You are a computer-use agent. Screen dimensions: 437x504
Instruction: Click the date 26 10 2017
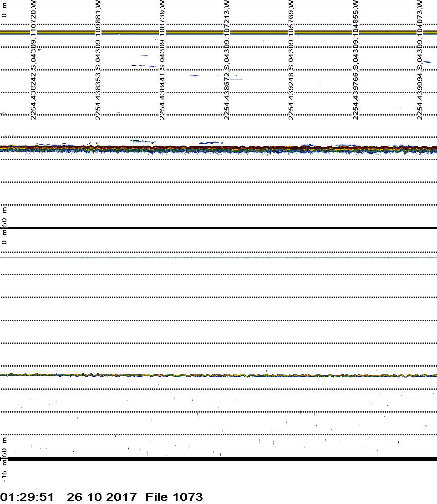pos(102,497)
